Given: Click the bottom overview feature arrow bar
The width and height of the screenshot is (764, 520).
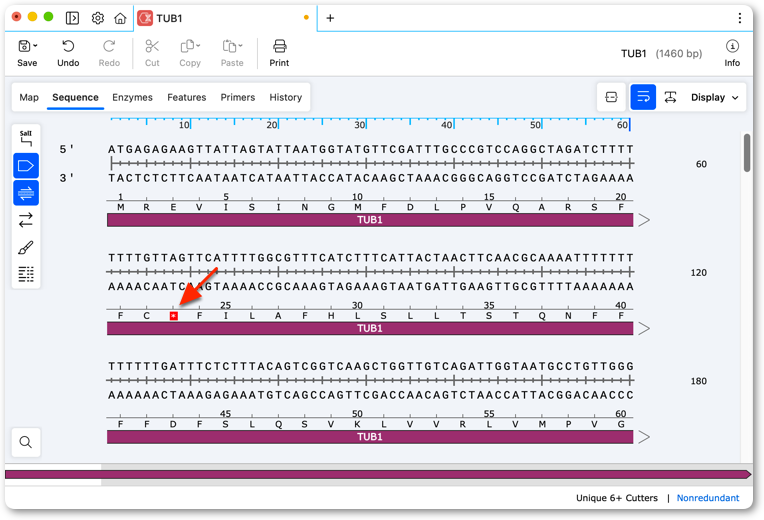Looking at the screenshot, I should point(378,474).
